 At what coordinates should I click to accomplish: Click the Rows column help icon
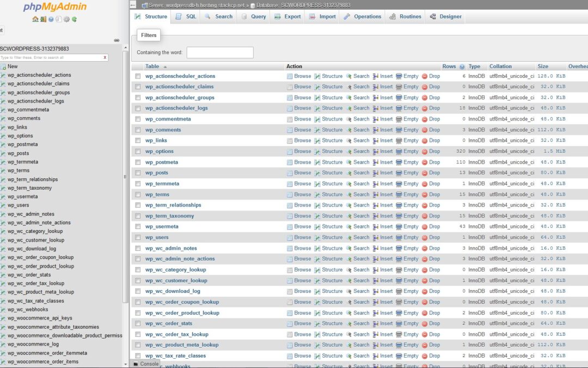click(x=462, y=67)
